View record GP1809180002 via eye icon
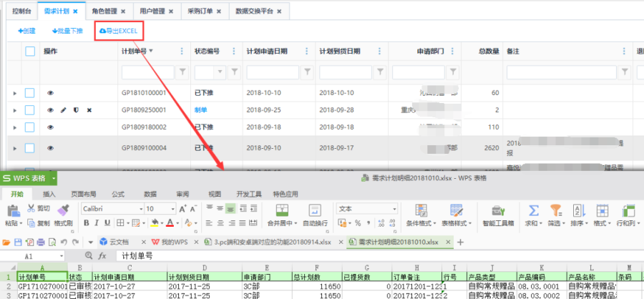 [x=51, y=127]
